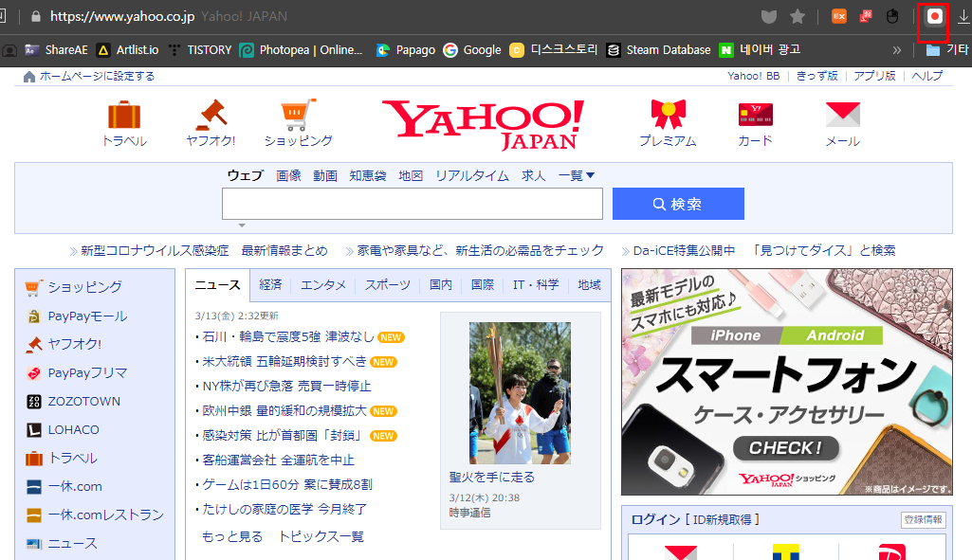Click the shield icon in address bar
This screenshot has height=560, width=972.
(769, 17)
